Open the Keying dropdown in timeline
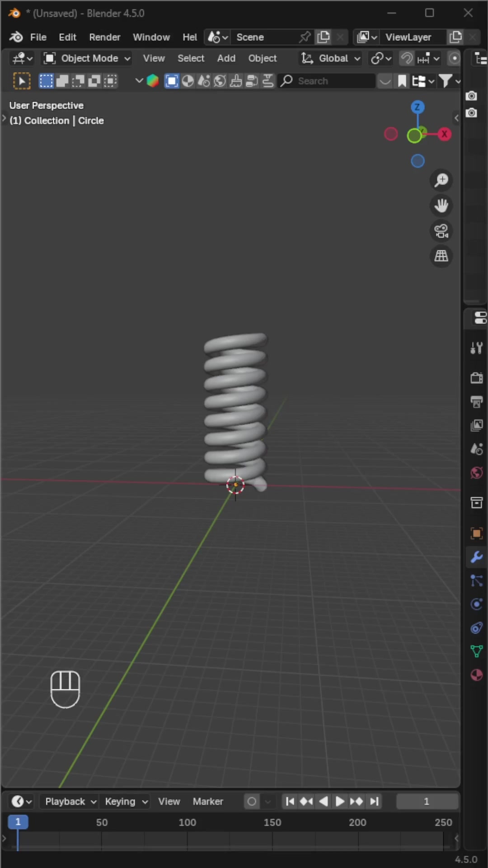 [x=126, y=802]
